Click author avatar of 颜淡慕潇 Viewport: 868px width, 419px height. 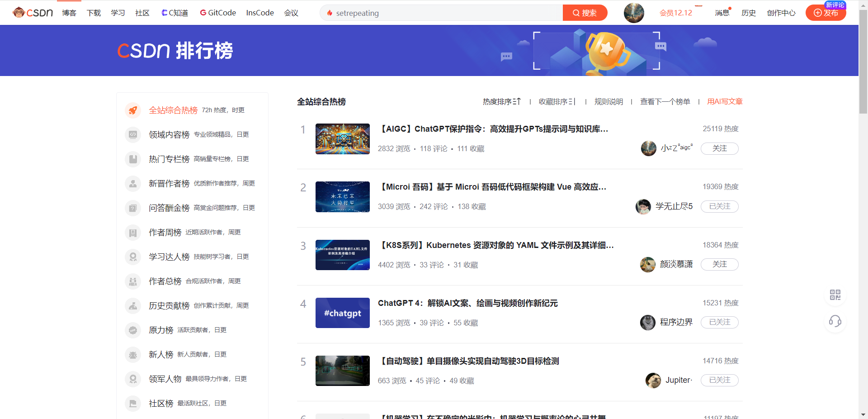click(x=647, y=264)
